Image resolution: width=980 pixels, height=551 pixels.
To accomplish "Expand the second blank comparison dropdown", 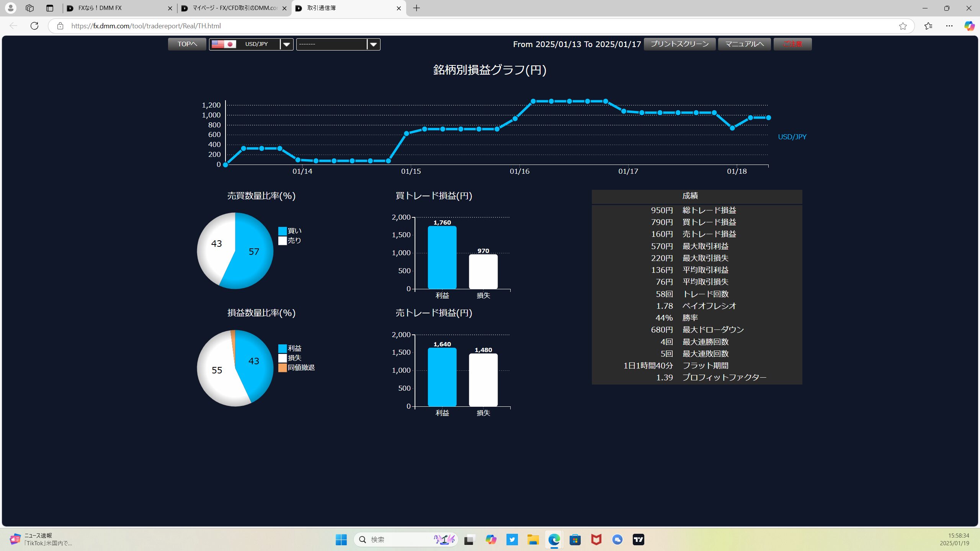I will click(373, 44).
